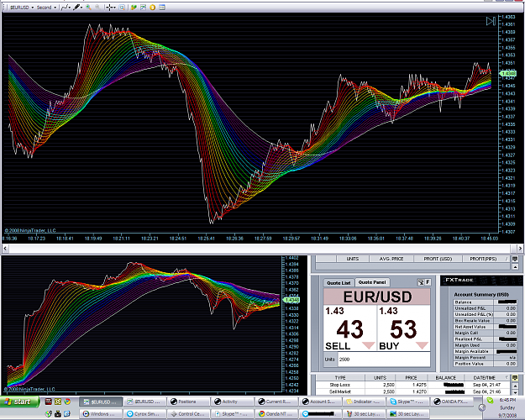Image resolution: width=525 pixels, height=420 pixels.
Task: Open the Control Ce... taskbar window
Action: 188,414
